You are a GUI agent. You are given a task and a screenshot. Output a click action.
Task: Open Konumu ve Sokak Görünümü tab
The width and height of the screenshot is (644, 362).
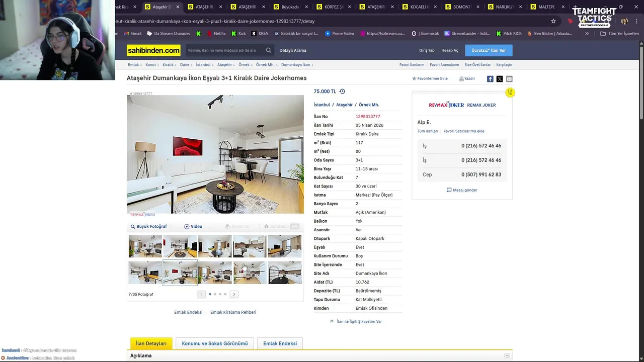click(x=215, y=343)
